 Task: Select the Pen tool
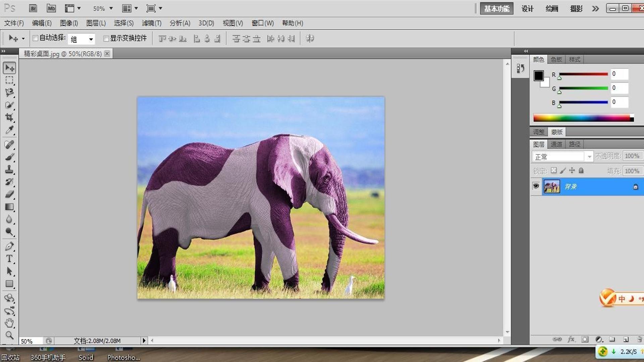click(x=9, y=246)
